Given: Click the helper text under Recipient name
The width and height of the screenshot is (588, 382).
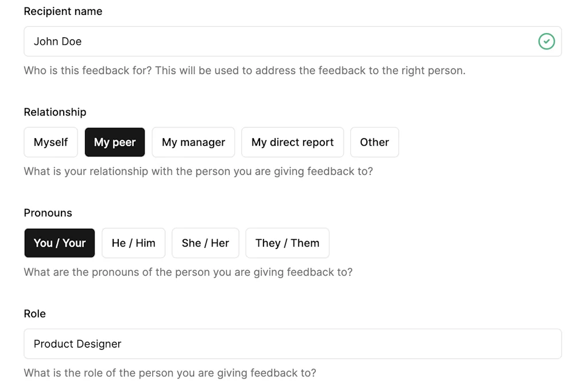Looking at the screenshot, I should [243, 70].
